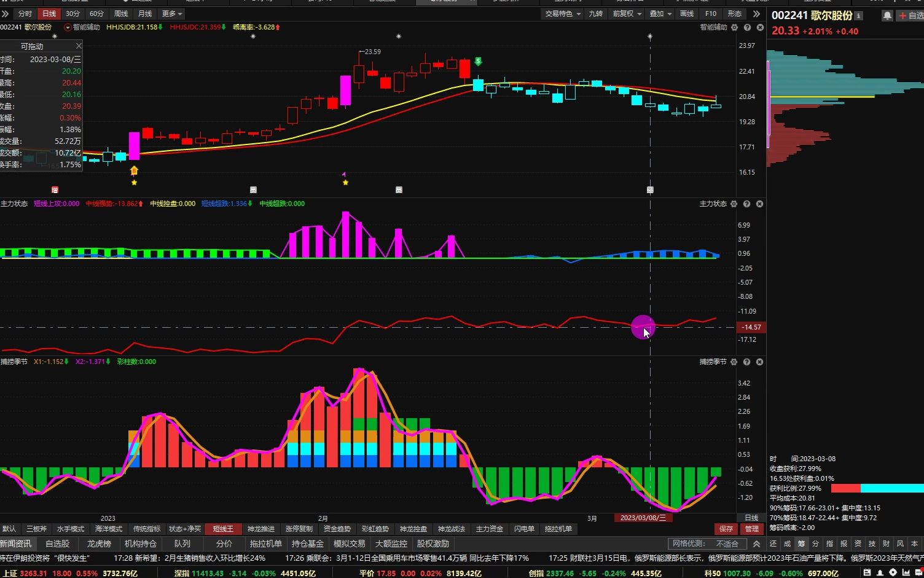The width and height of the screenshot is (924, 578).
Task: Switch to 周线 weekly period
Action: pyautogui.click(x=121, y=14)
